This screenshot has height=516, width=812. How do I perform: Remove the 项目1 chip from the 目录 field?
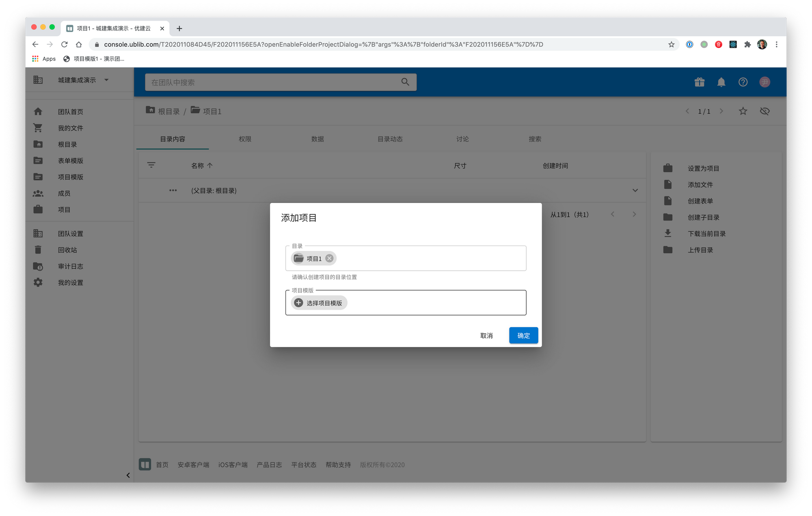point(329,258)
